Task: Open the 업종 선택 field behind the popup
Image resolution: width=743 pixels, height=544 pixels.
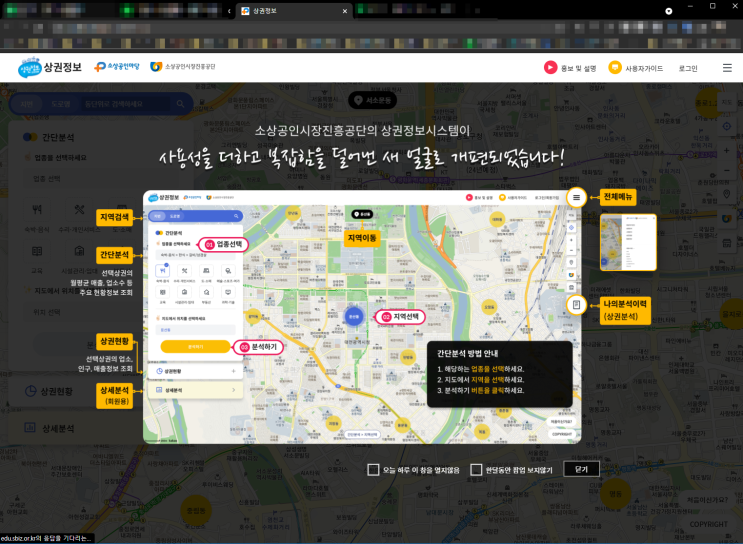Action: click(x=102, y=179)
